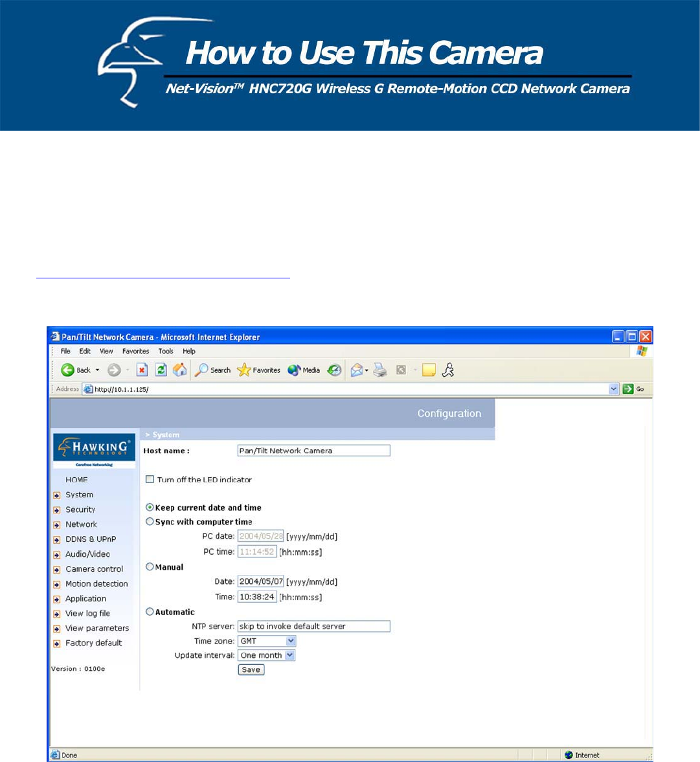Click the Messenger figure icon
This screenshot has height=762, width=700.
pyautogui.click(x=448, y=370)
